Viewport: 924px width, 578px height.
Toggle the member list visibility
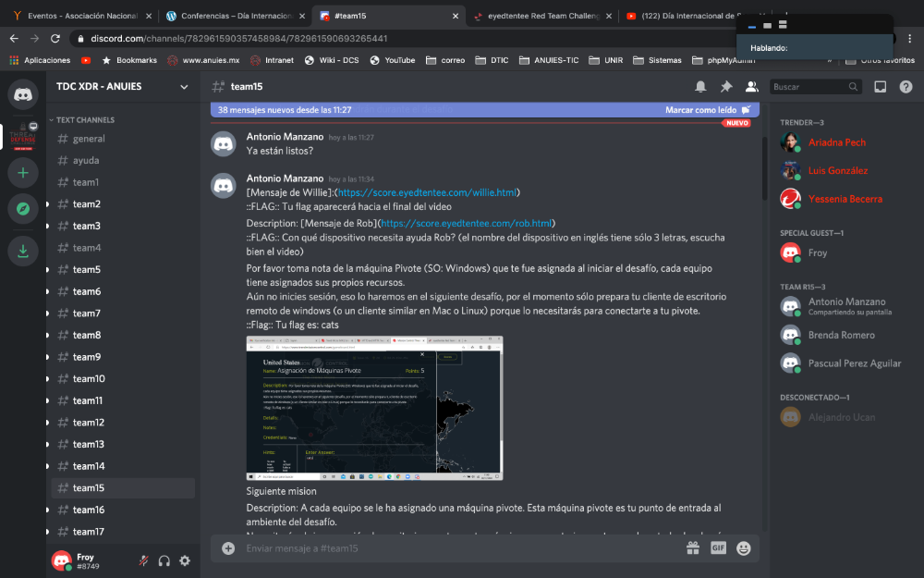click(751, 87)
